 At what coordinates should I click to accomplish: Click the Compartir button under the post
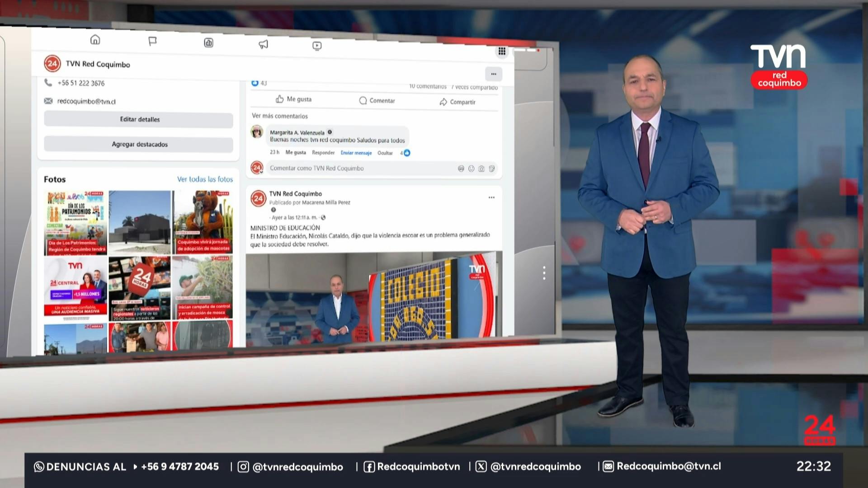point(458,102)
